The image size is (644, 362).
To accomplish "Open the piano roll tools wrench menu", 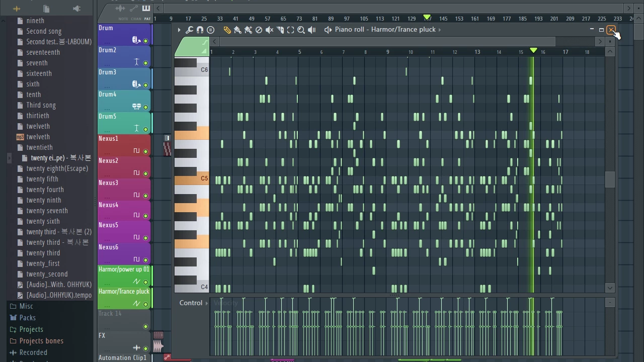I will (189, 30).
